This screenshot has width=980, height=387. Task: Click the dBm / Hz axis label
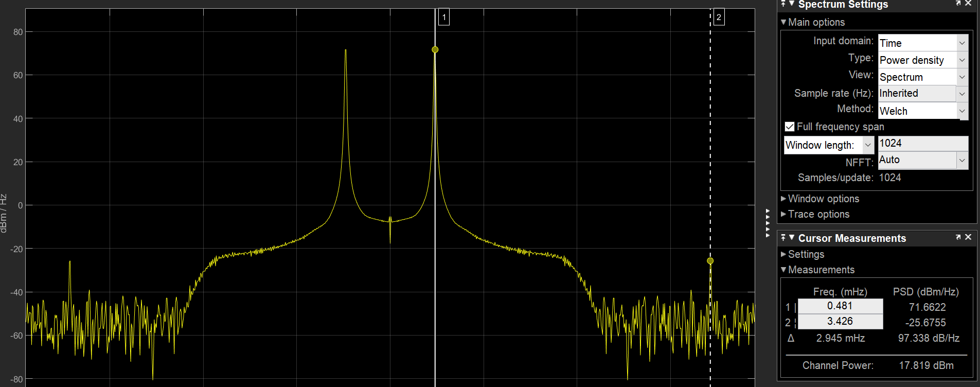(x=4, y=213)
